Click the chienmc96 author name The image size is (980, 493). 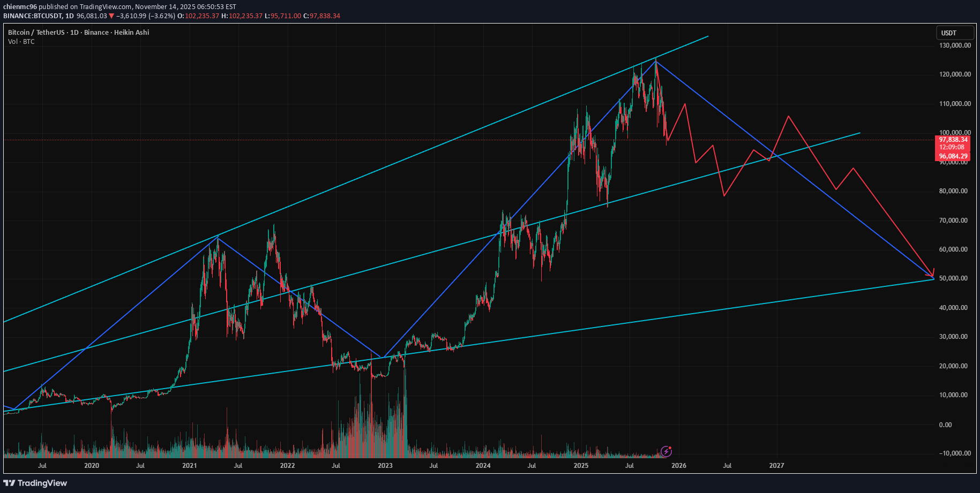coord(20,7)
